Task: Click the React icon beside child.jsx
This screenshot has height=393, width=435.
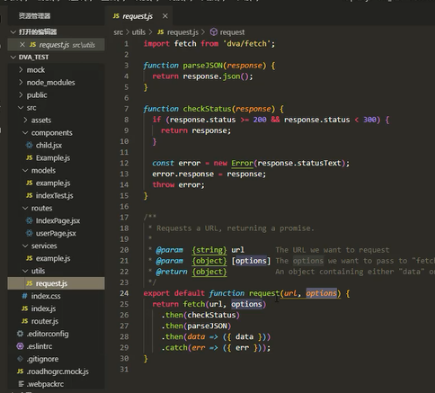Action: click(29, 145)
